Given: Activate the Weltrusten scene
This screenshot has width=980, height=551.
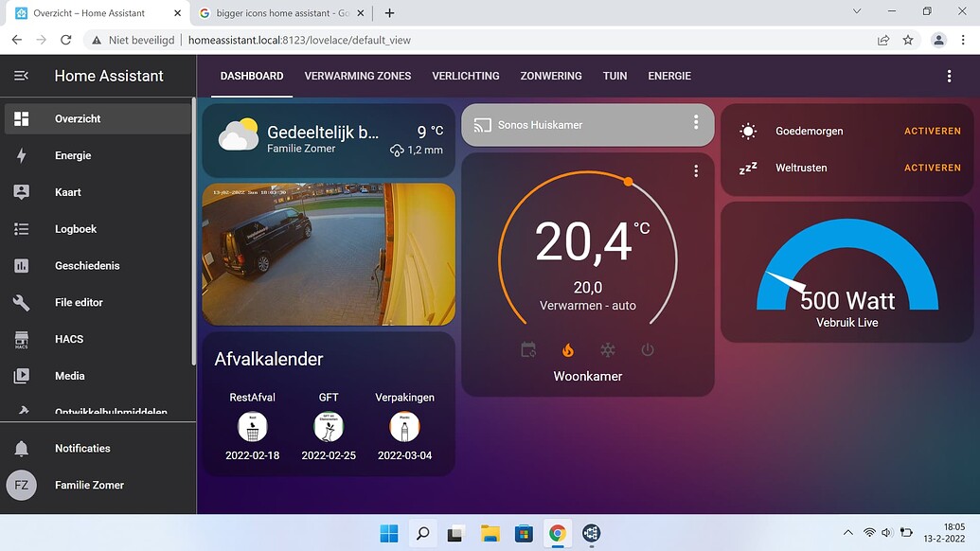Looking at the screenshot, I should [932, 168].
